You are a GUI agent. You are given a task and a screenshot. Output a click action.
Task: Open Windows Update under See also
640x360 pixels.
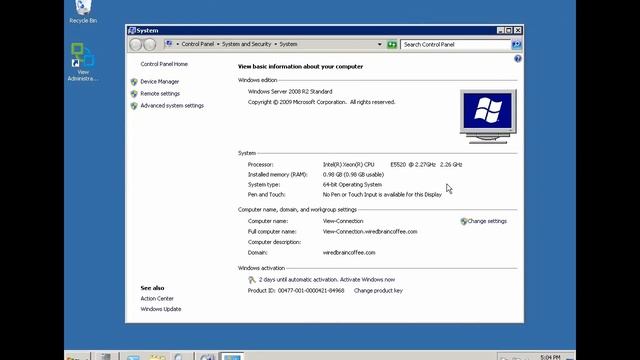click(161, 309)
